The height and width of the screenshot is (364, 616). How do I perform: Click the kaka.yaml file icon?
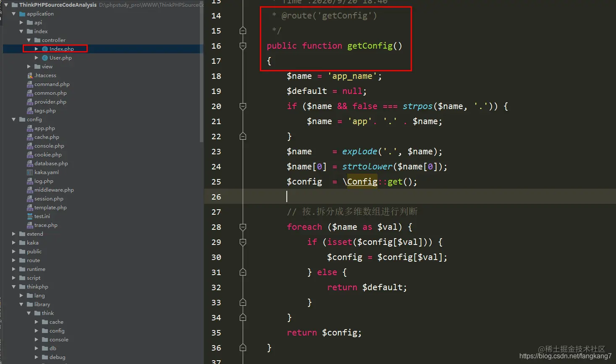[30, 172]
